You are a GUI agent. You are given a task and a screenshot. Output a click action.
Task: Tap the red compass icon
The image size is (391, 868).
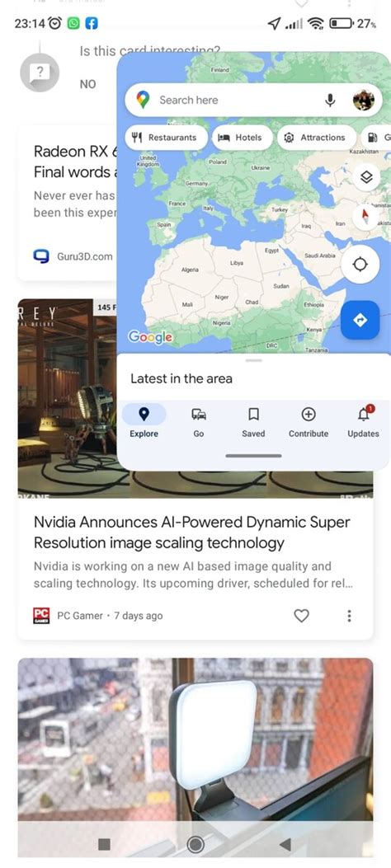coord(365,216)
